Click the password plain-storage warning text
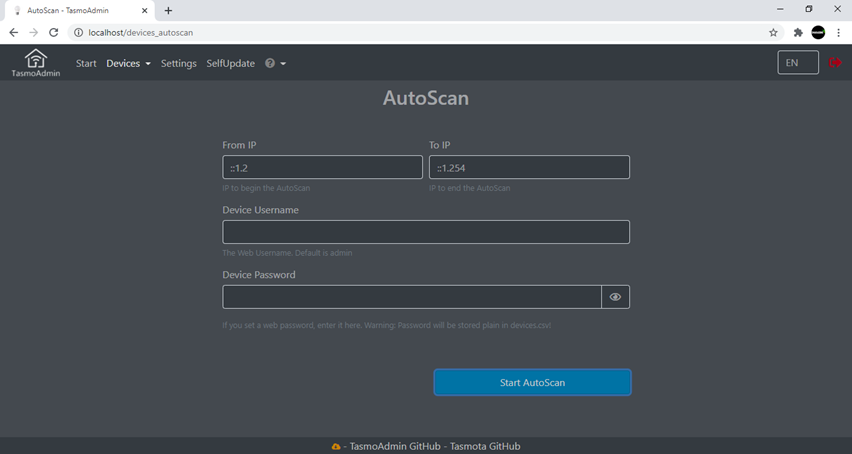 coord(387,325)
